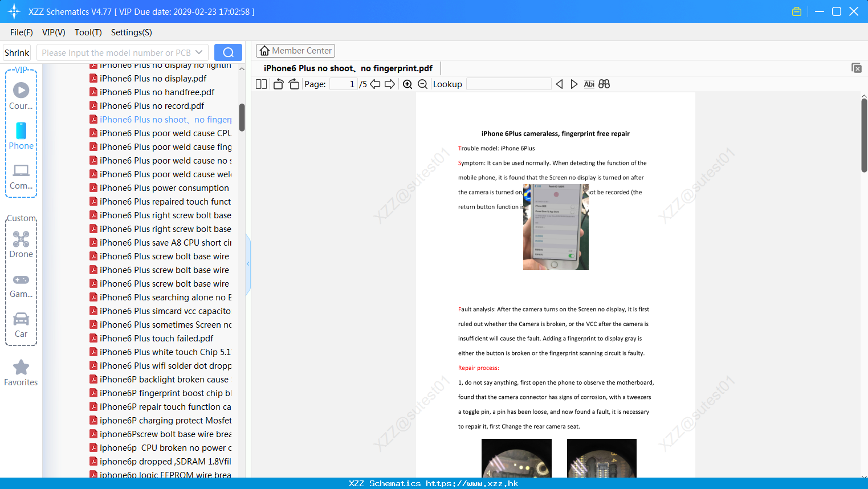Click the Page number input box

point(344,84)
